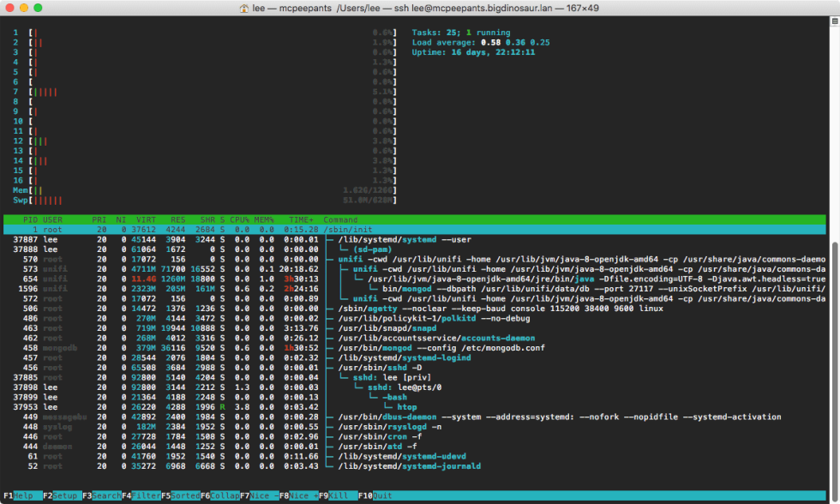
Task: Click the yellow minimize window button
Action: click(24, 8)
